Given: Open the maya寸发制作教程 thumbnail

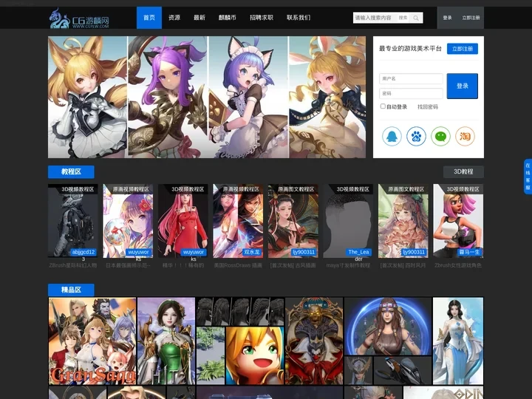Looking at the screenshot, I should (348, 221).
